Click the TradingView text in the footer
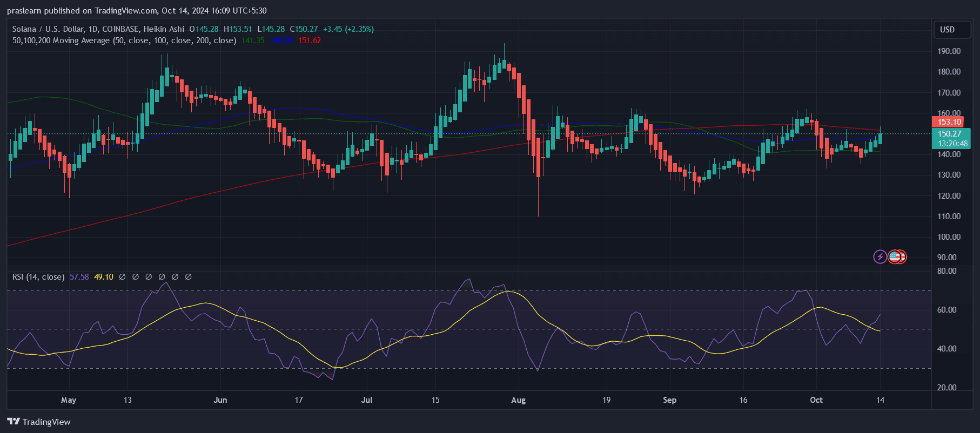 (x=46, y=422)
